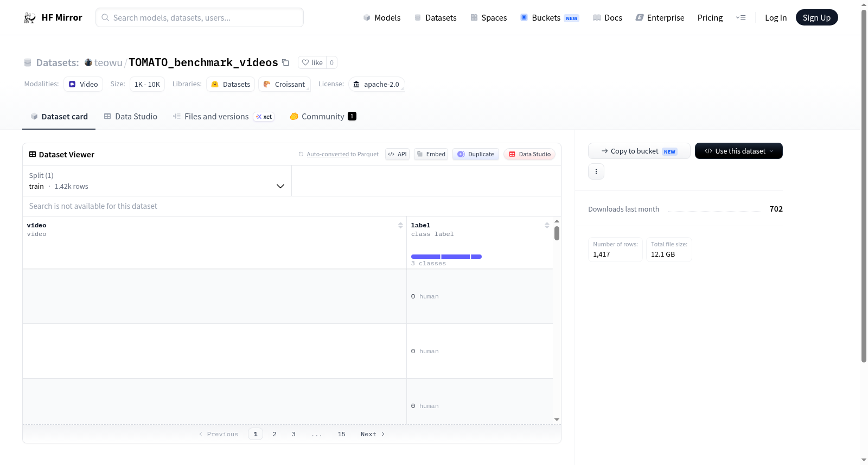This screenshot has width=868, height=465.
Task: Click the Next page button
Action: coord(373,434)
